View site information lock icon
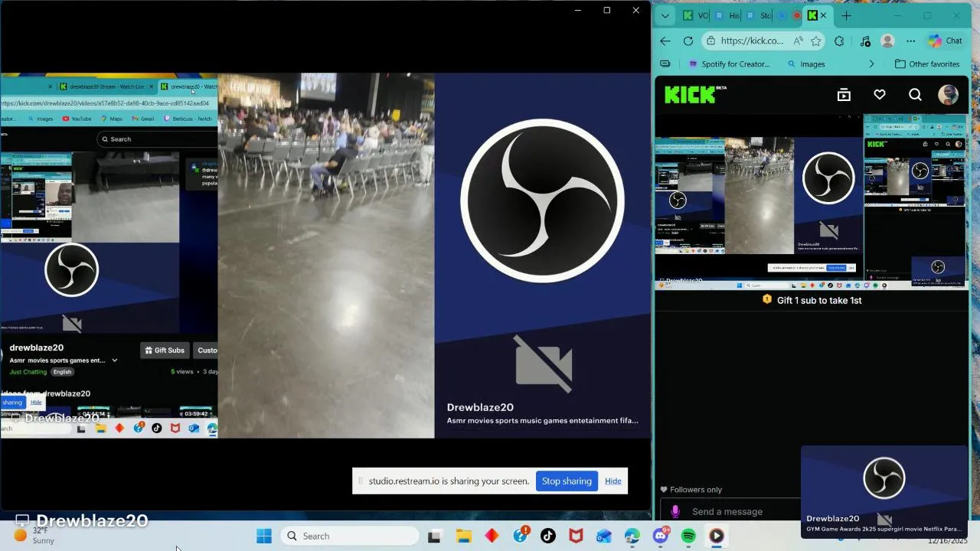 click(x=711, y=41)
